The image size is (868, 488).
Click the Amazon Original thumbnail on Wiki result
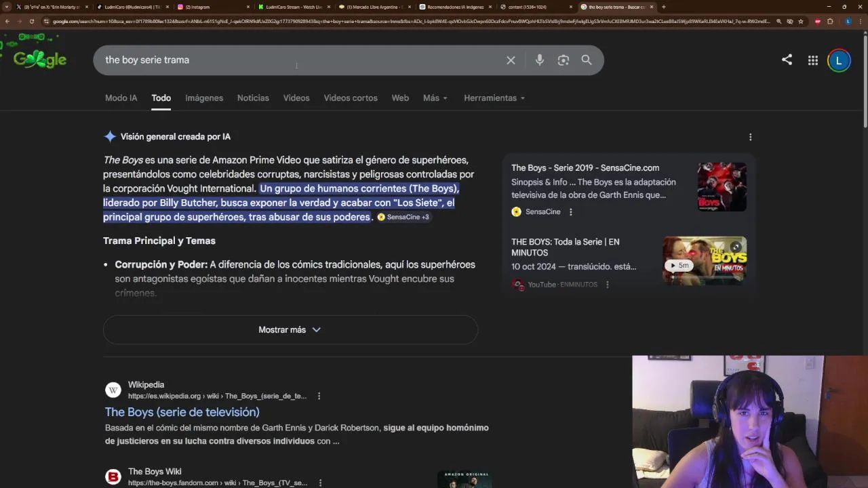(465, 479)
